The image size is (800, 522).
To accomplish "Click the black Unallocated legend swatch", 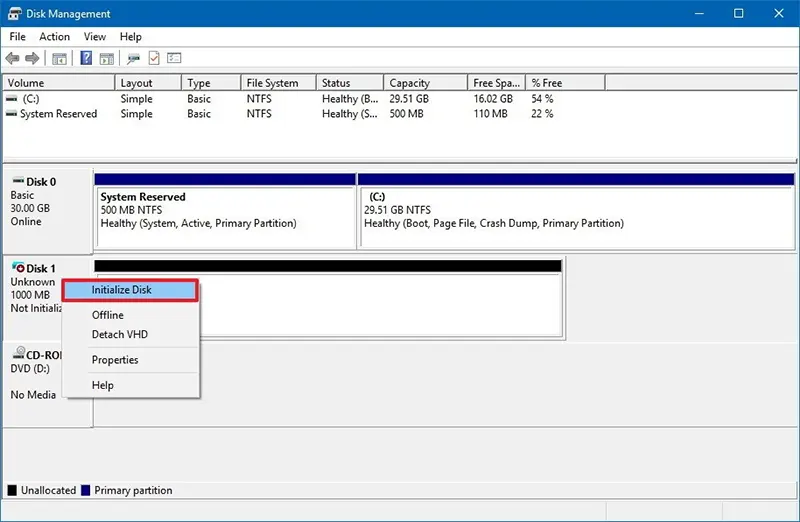I will point(12,490).
